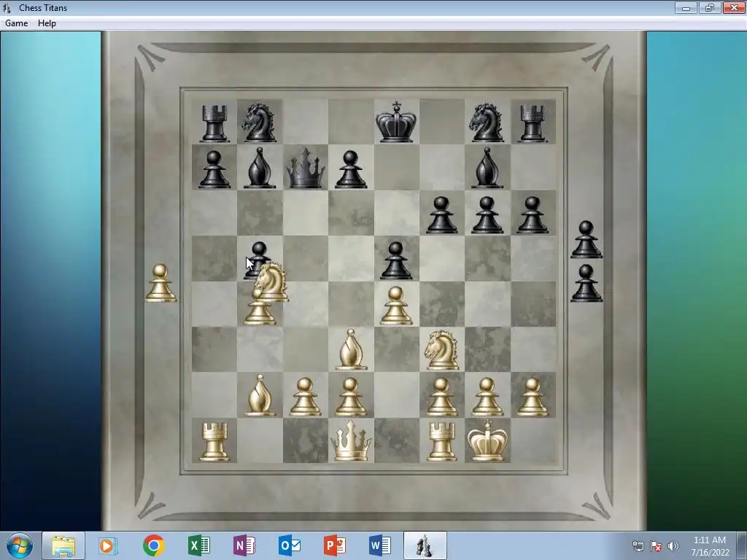Select the black pawn on h6
747x560 pixels.
[532, 215]
